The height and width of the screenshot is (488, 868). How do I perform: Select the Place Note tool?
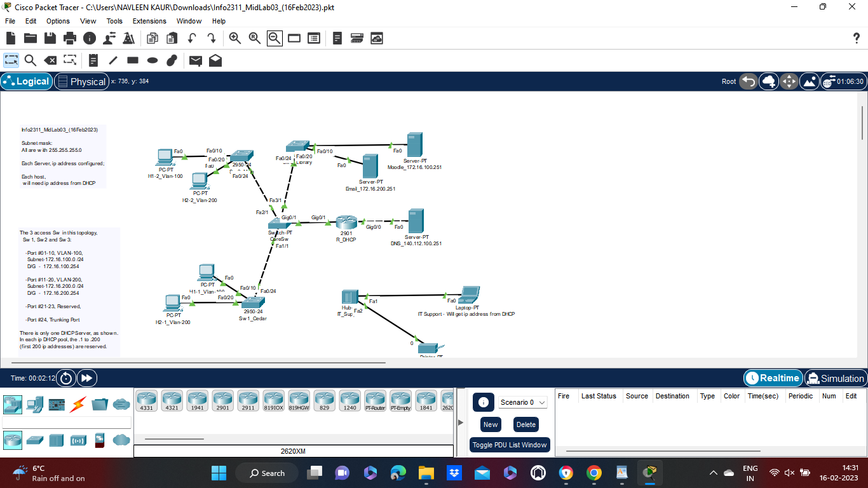click(93, 60)
